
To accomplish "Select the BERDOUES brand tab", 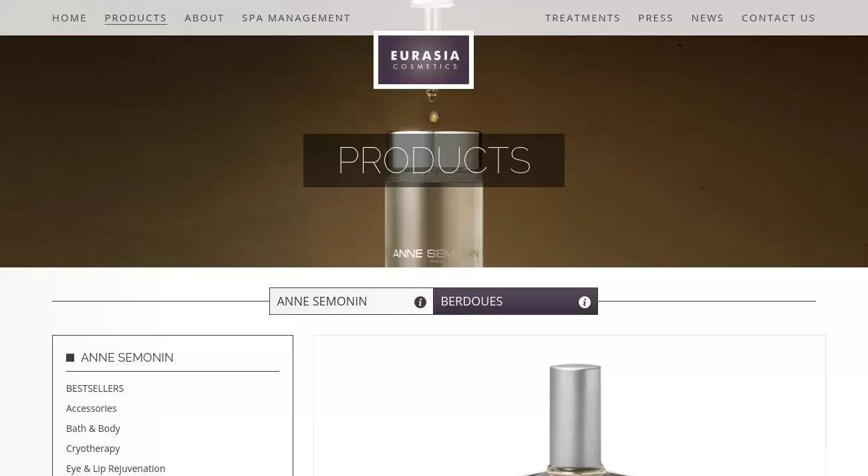I will pyautogui.click(x=515, y=302).
